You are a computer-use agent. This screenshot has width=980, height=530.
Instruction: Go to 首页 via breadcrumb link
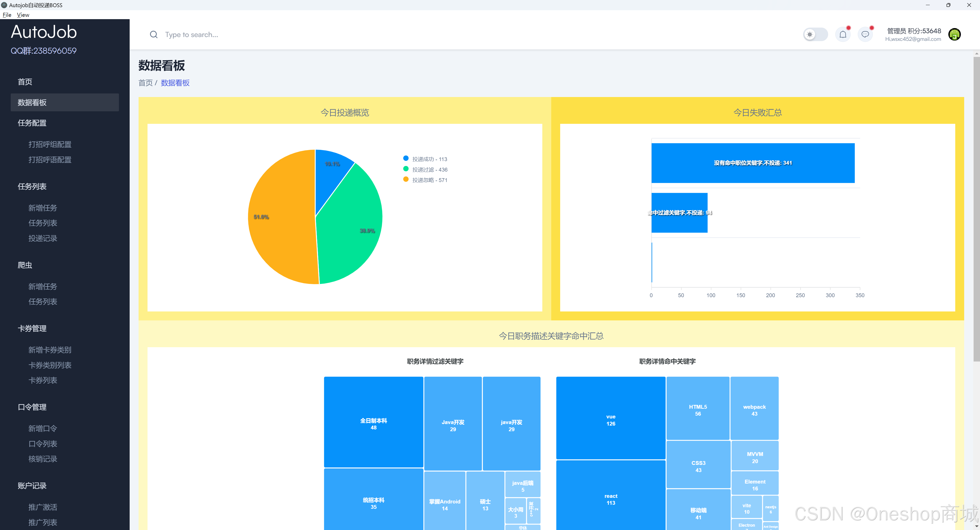(x=145, y=83)
